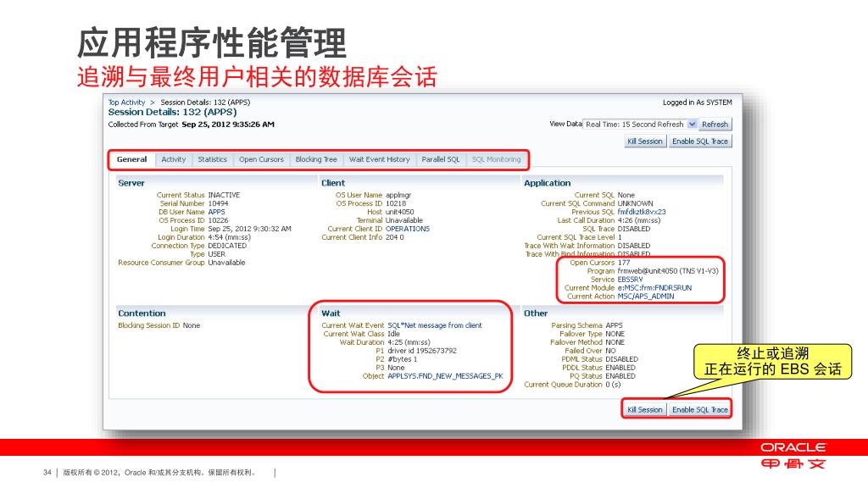Select the General tab
This screenshot has height=488, width=868.
coord(131,159)
